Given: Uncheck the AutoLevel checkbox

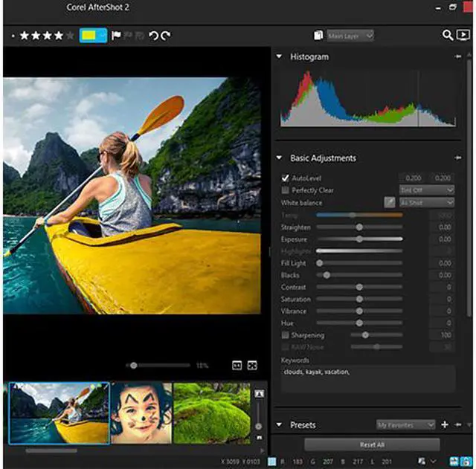Looking at the screenshot, I should coord(286,178).
